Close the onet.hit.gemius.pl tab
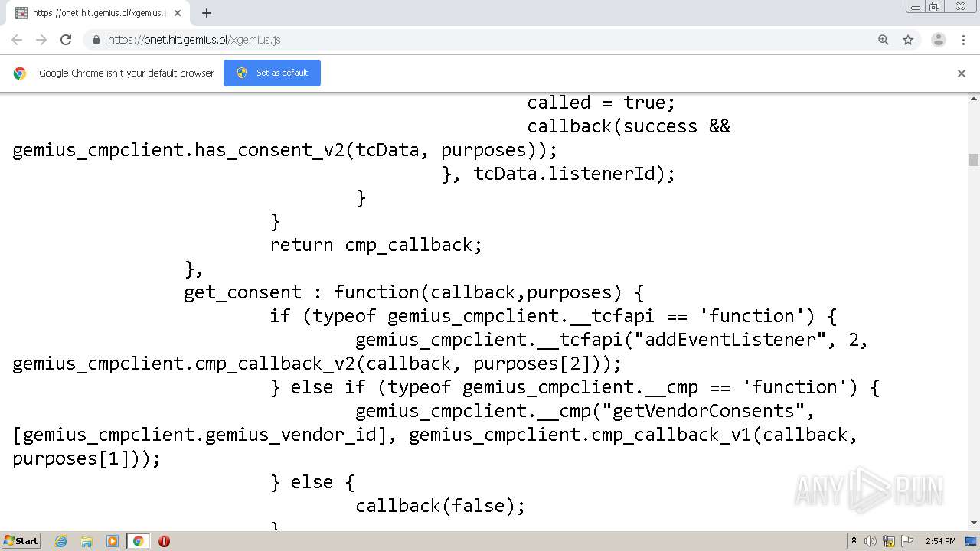Viewport: 980px width, 551px height. (x=178, y=13)
